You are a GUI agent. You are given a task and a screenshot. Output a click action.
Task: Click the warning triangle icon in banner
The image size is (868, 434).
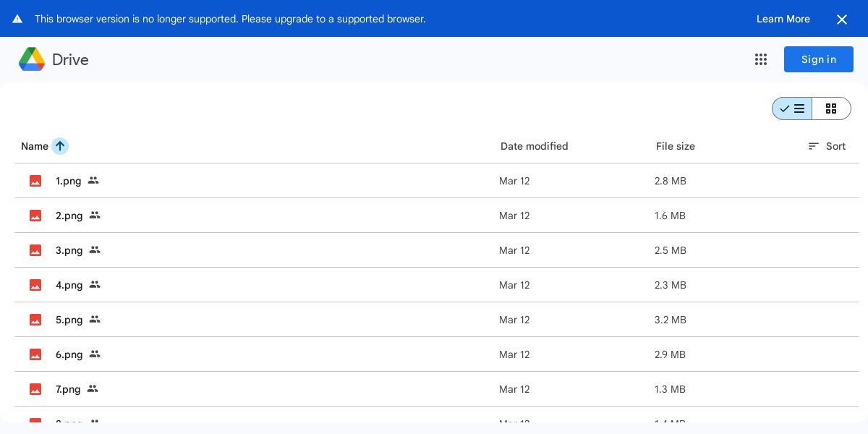pos(17,19)
